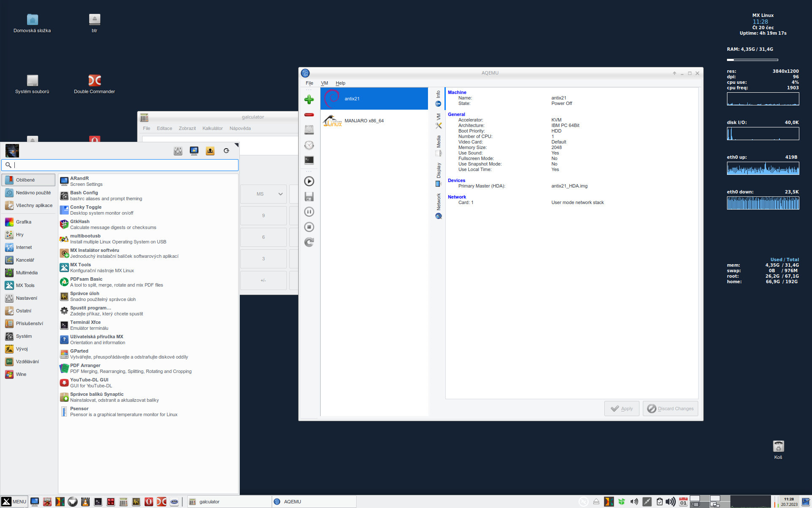Select Všechny aplikace category
The width and height of the screenshot is (812, 508).
pyautogui.click(x=28, y=205)
